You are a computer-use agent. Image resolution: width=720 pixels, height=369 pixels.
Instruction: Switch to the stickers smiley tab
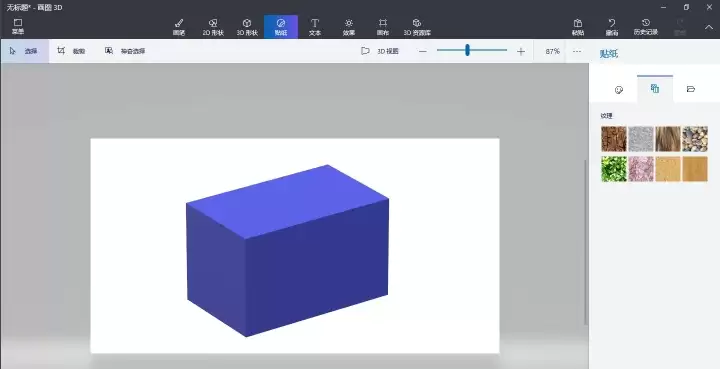pos(619,89)
